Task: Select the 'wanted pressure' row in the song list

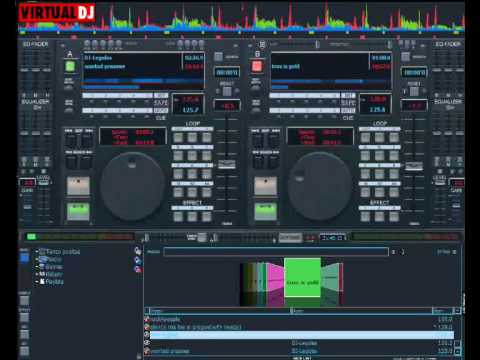Action: point(302,351)
